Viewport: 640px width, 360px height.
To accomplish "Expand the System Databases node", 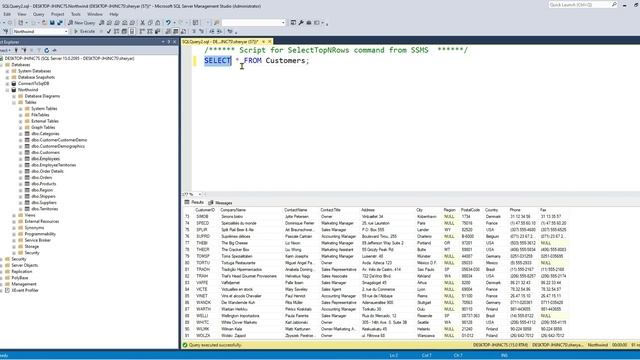I will (7, 71).
